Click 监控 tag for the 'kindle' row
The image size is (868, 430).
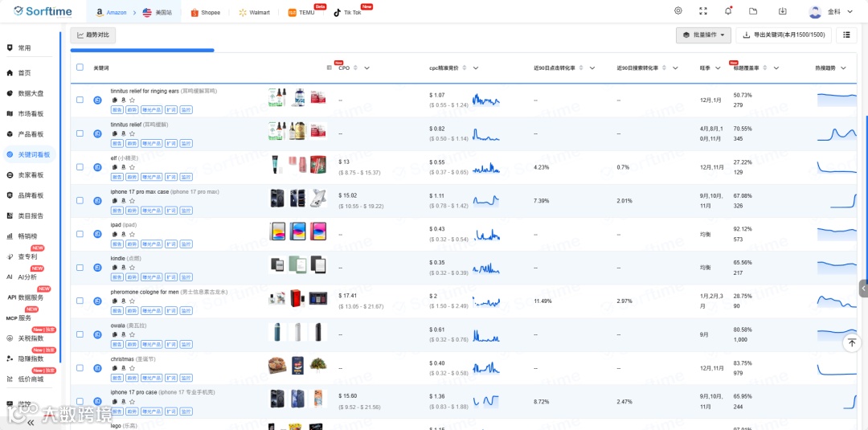pos(186,277)
